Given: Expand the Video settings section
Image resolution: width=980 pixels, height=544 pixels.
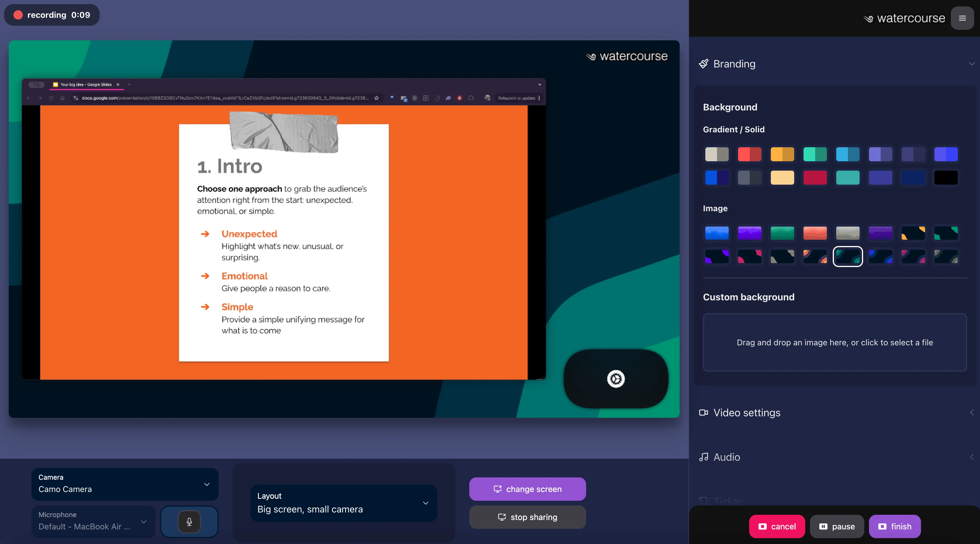Looking at the screenshot, I should [971, 413].
